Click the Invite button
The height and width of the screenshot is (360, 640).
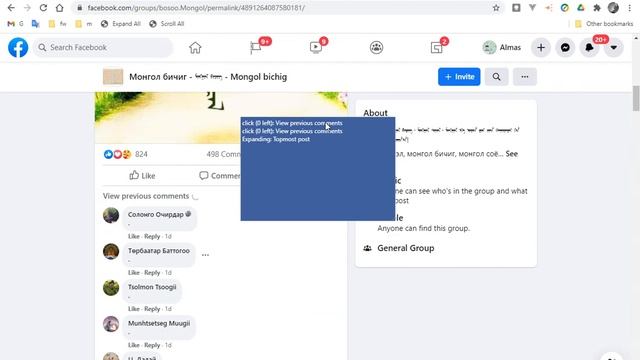coord(459,77)
